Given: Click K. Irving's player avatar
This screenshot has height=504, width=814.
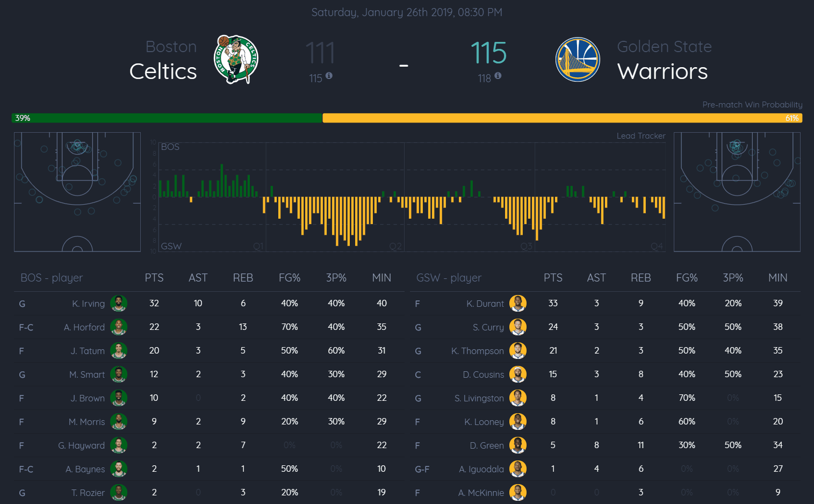Looking at the screenshot, I should [119, 304].
